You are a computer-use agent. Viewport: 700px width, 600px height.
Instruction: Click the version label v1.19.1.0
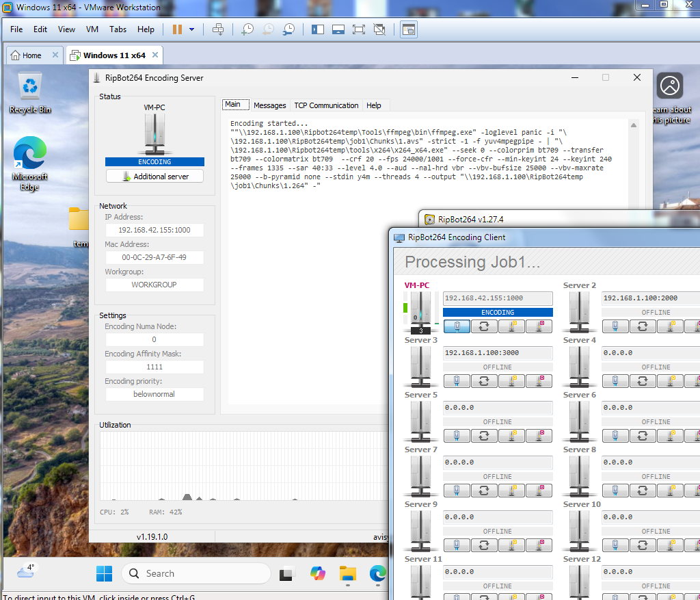[x=152, y=536]
